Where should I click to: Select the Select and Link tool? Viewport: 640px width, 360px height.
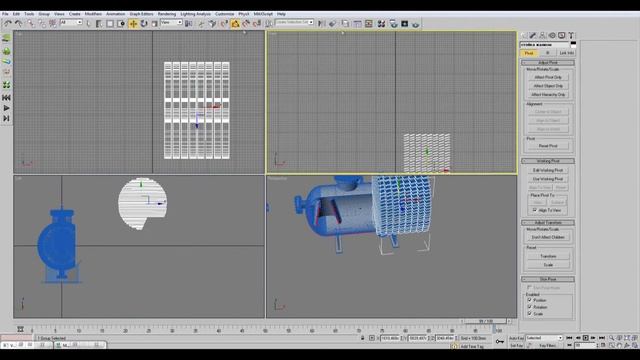(31, 24)
